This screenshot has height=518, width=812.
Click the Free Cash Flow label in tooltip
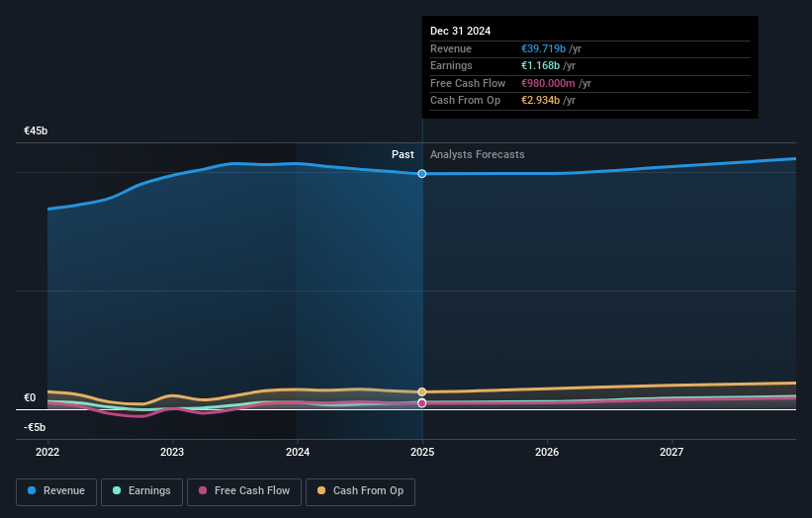coord(468,83)
